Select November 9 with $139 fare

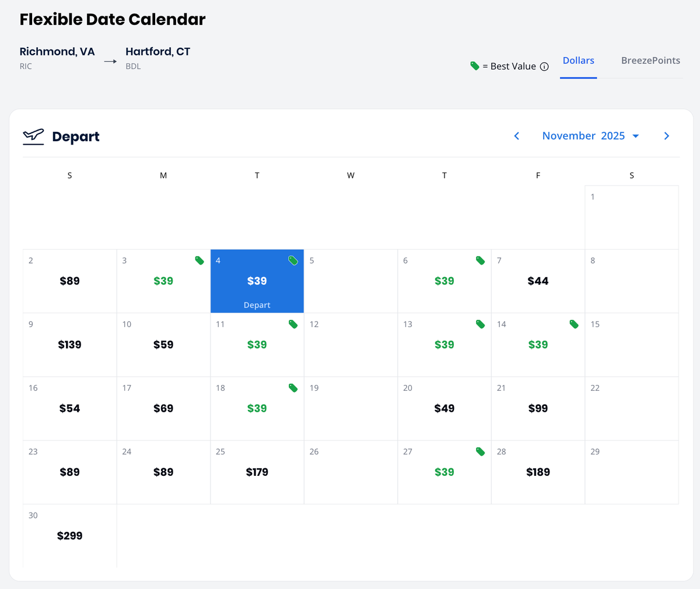(x=69, y=345)
